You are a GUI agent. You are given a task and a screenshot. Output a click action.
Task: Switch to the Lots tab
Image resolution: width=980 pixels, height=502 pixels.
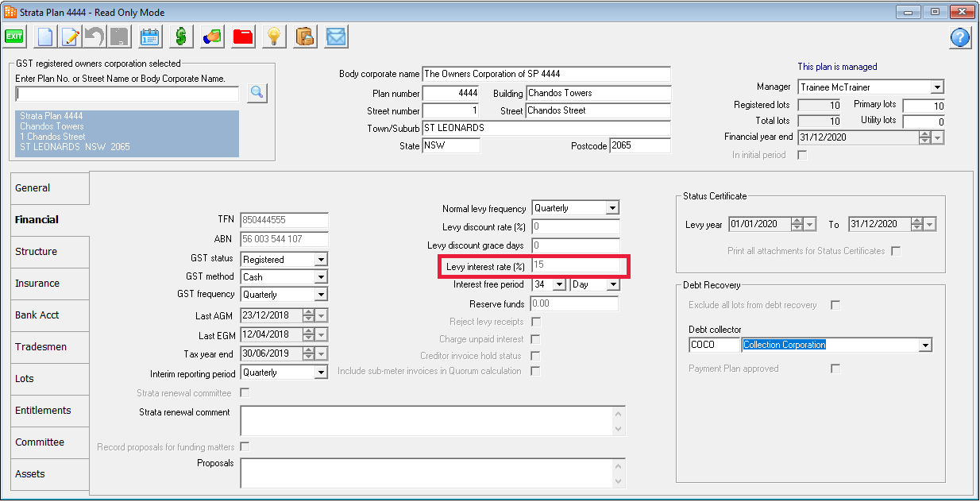tap(50, 379)
